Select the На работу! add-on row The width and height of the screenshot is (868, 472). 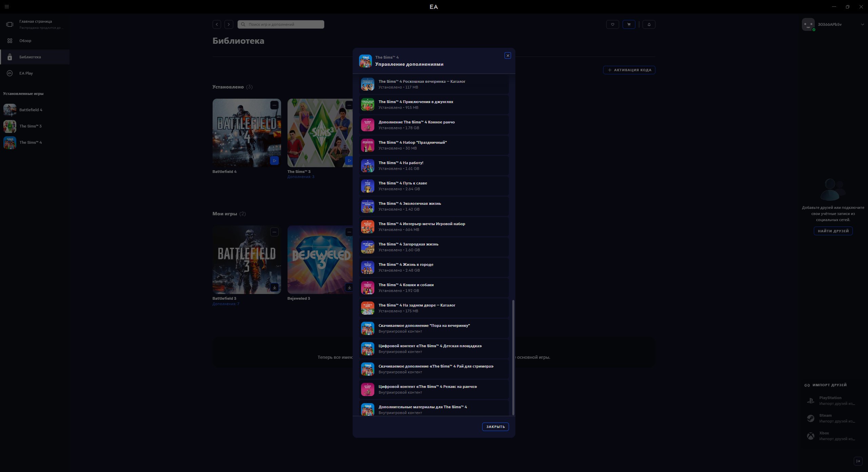(434, 165)
